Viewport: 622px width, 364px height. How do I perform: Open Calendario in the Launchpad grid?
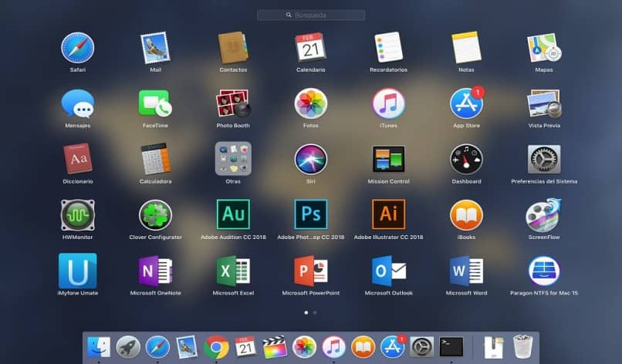click(310, 48)
